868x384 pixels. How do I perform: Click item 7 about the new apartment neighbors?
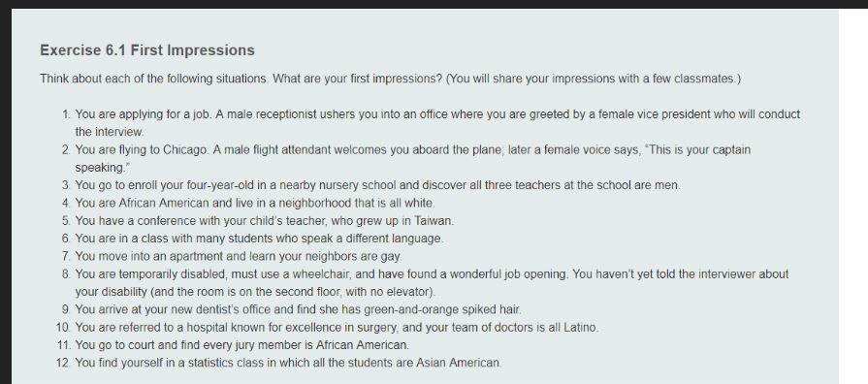tap(232, 256)
